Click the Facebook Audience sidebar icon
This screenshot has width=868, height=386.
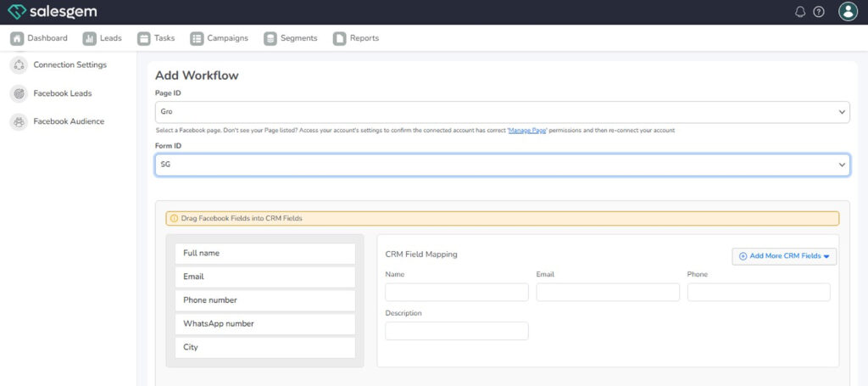pos(18,121)
